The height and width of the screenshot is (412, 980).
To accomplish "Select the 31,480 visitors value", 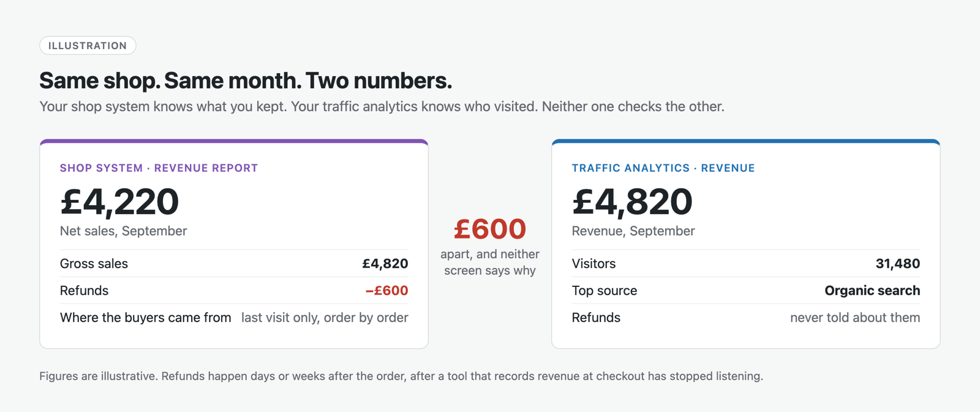I will [x=898, y=264].
